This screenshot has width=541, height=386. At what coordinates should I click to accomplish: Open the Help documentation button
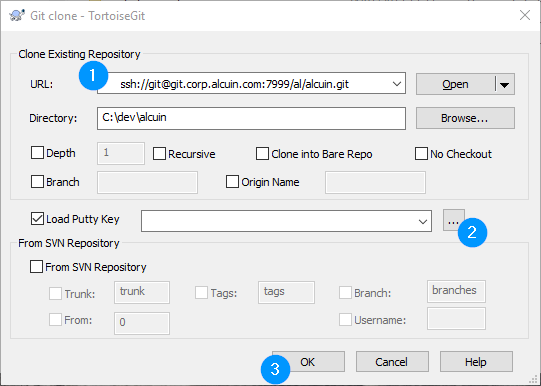tap(476, 362)
